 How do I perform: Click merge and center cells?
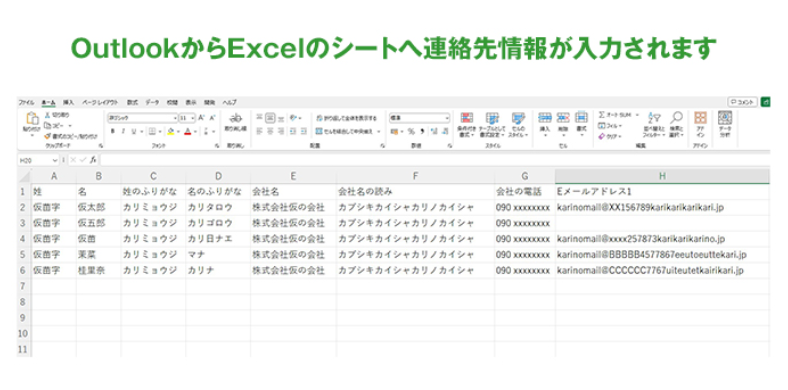click(x=345, y=131)
